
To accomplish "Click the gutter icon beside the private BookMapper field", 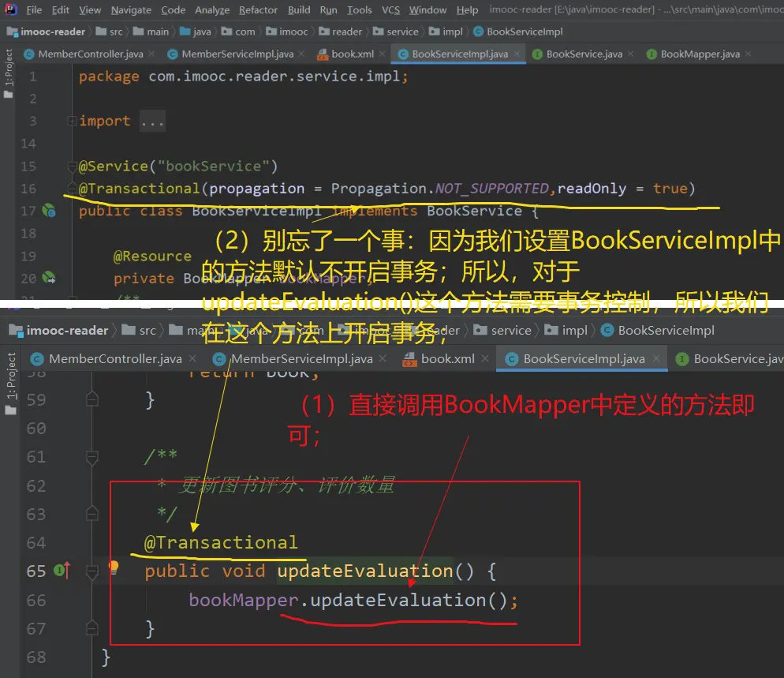I will [x=49, y=278].
